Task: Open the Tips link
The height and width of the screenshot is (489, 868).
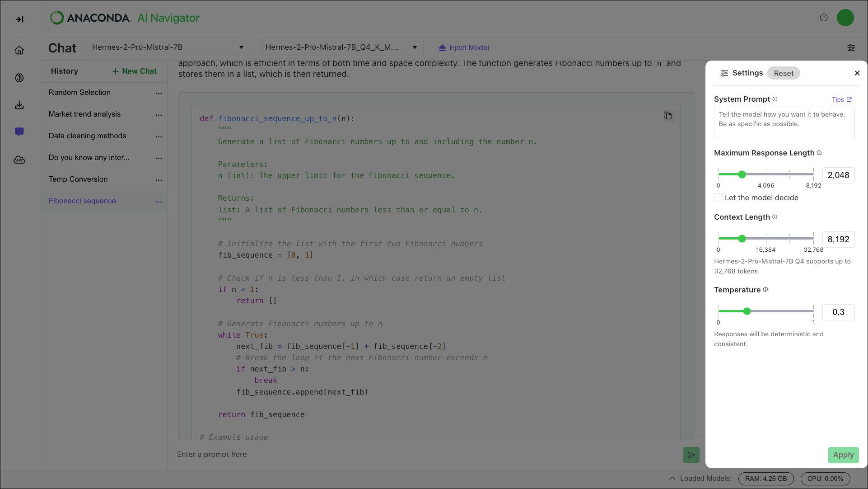Action: (841, 99)
